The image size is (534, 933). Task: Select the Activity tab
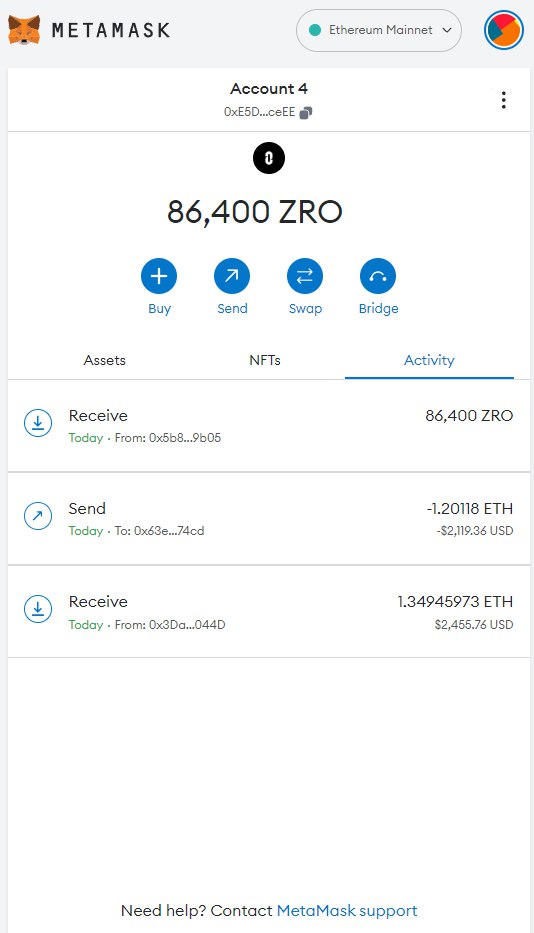pos(429,360)
